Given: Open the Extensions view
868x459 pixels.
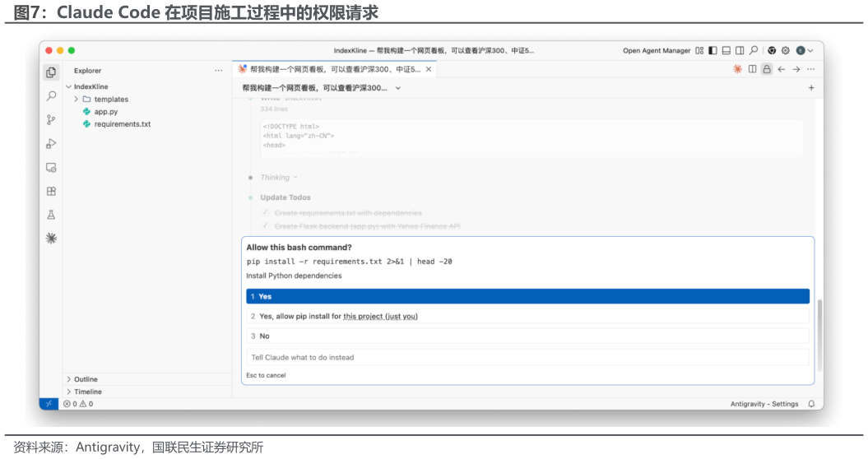Looking at the screenshot, I should coord(51,191).
